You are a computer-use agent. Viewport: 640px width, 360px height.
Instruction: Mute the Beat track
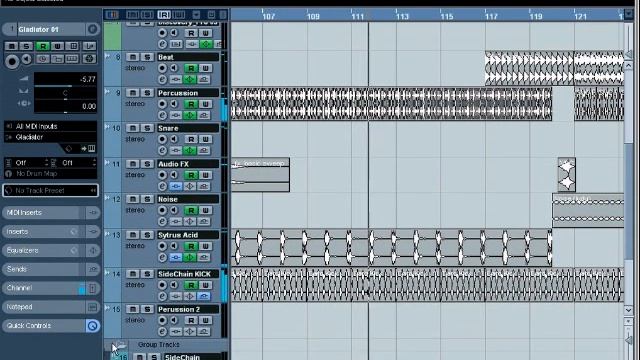tap(133, 57)
